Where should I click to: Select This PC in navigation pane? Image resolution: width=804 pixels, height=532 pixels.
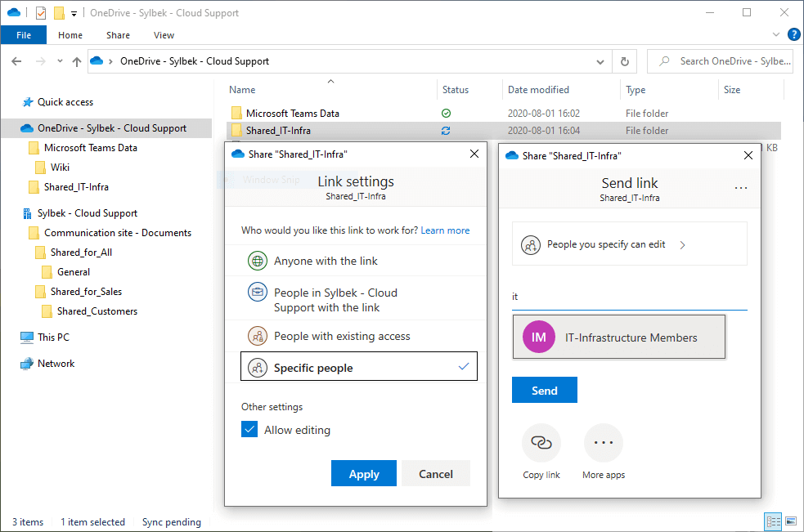pyautogui.click(x=53, y=338)
